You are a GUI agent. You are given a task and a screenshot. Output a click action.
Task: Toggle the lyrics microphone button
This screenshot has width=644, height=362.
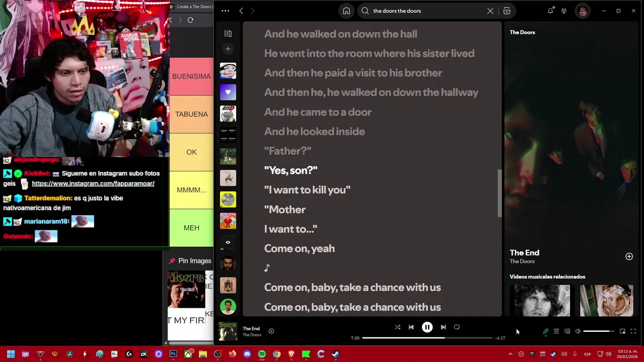pyautogui.click(x=545, y=331)
